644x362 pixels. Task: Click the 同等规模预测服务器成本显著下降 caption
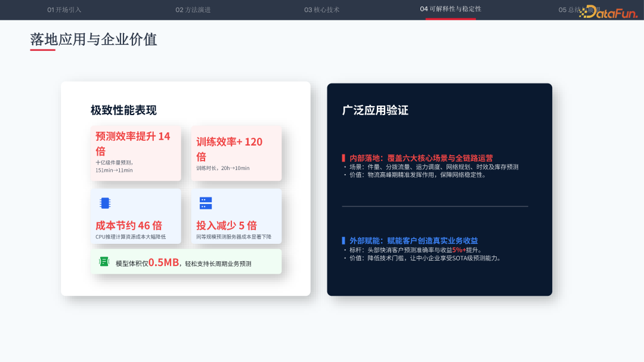(x=234, y=237)
